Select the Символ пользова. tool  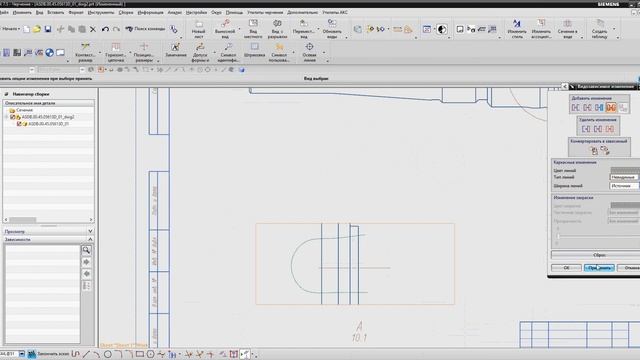coord(279,53)
